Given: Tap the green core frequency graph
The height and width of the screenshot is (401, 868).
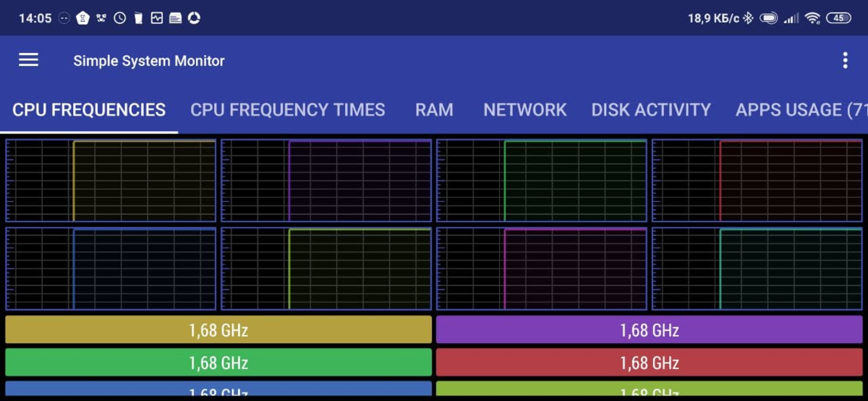Looking at the screenshot, I should coord(542,180).
